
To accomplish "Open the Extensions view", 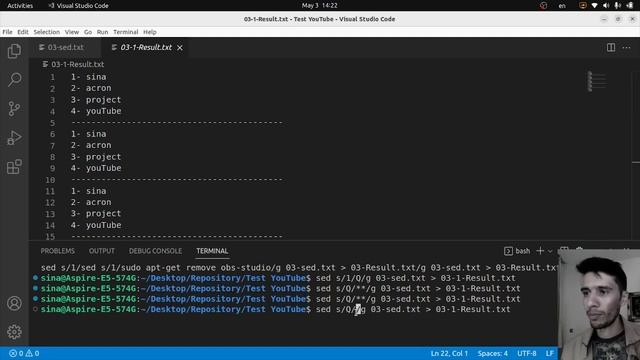I will [x=14, y=167].
